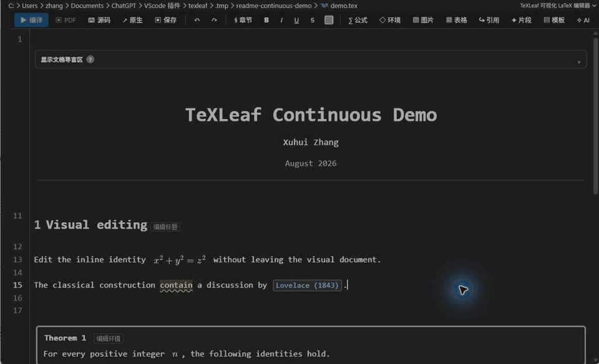This screenshot has width=599, height=364.
Task: Click the inline variable n in the theorem
Action: tap(175, 354)
